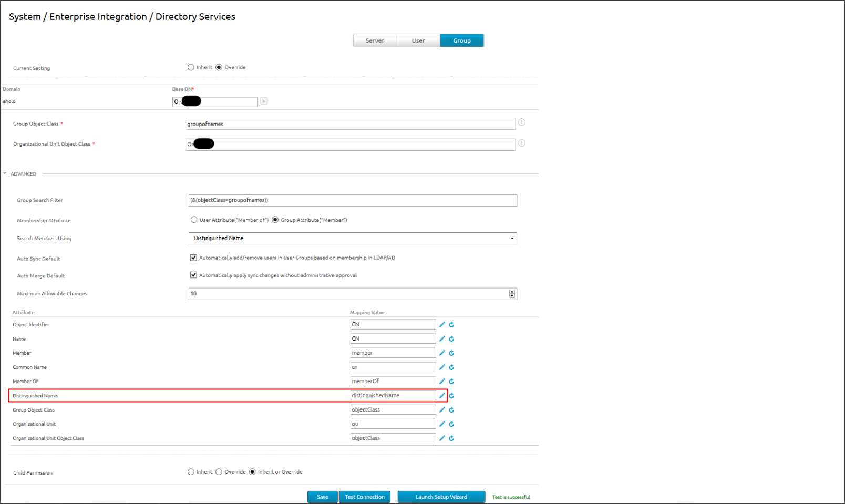This screenshot has width=845, height=504.
Task: Adjust the Maximum Allowable Changes stepper
Action: (512, 294)
